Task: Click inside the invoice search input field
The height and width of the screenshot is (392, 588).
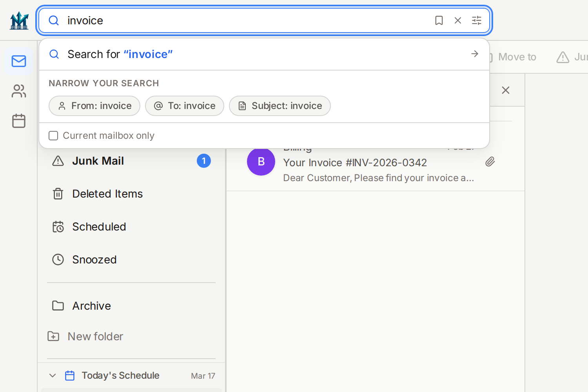Action: point(247,20)
